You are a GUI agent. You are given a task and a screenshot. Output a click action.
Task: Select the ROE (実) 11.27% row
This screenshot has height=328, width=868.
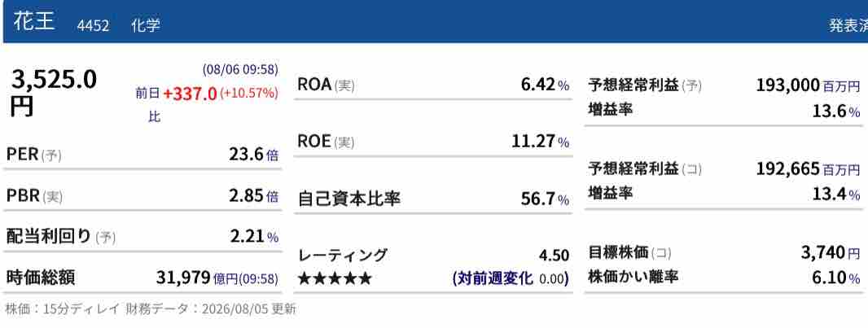[x=433, y=142]
